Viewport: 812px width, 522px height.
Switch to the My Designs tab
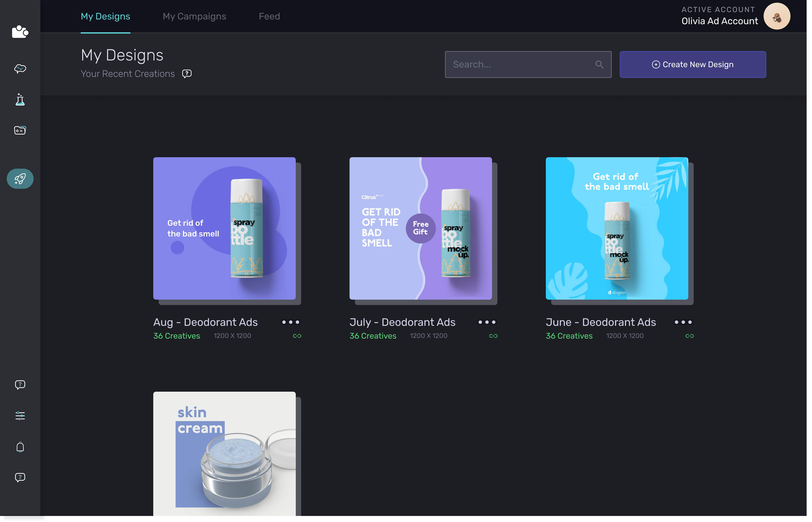click(x=106, y=16)
